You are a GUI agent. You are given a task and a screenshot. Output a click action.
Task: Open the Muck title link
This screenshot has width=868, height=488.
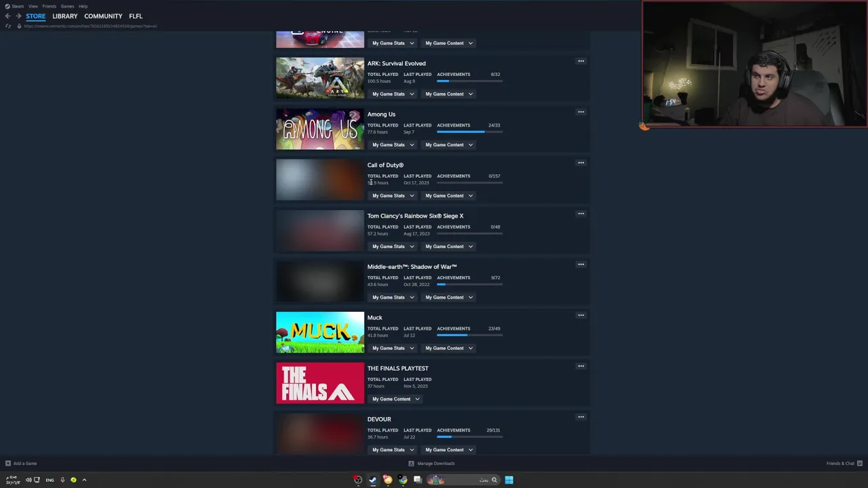(375, 318)
